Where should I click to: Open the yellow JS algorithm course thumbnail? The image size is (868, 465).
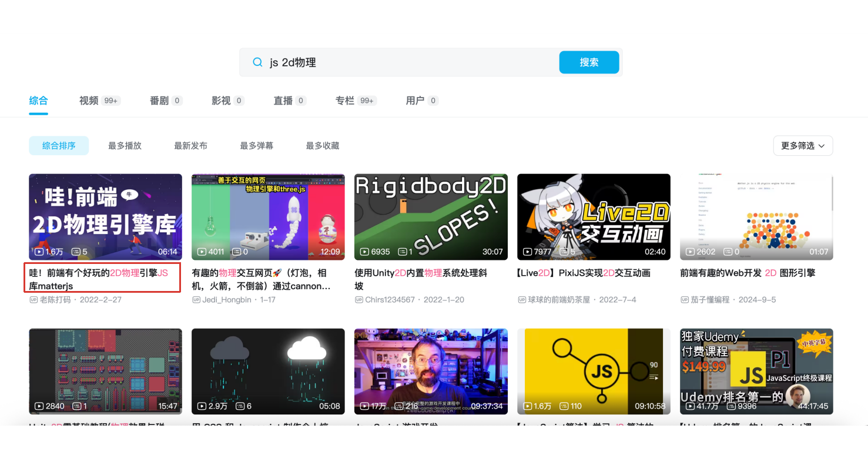[x=593, y=371]
